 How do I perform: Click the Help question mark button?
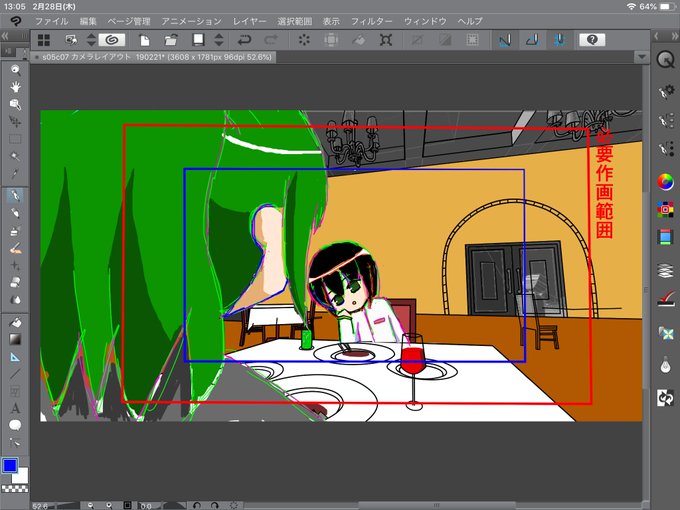tap(592, 40)
